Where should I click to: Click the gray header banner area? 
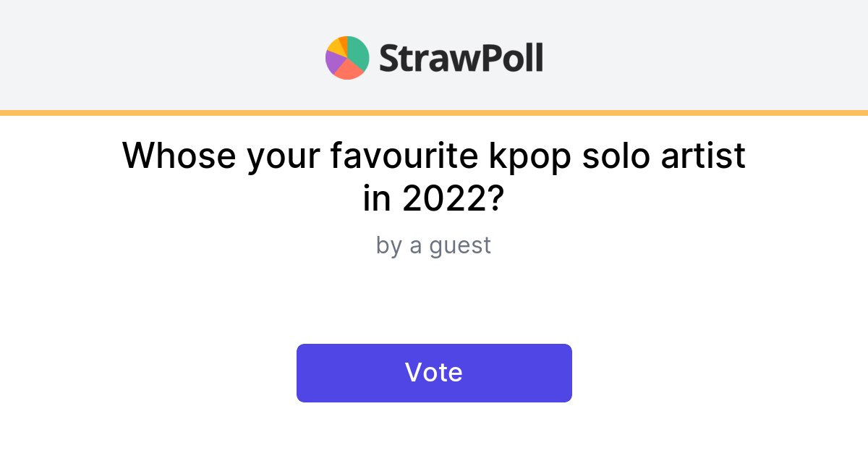[145, 54]
